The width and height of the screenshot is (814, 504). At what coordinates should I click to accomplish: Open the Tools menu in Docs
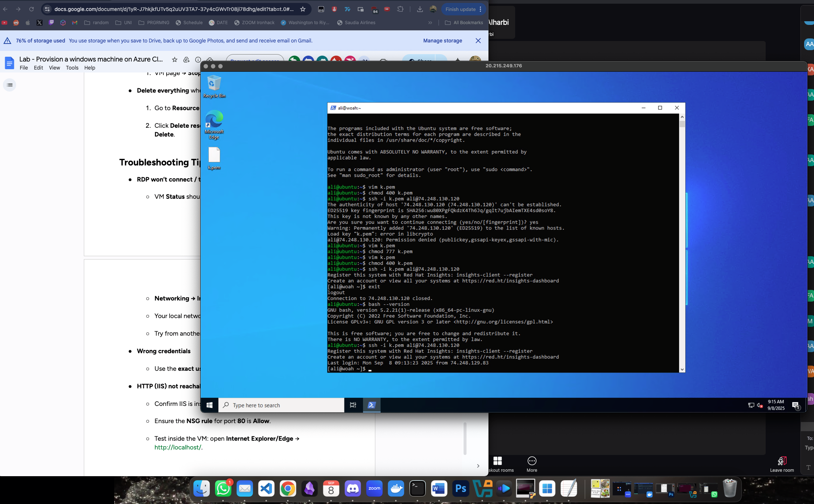72,68
